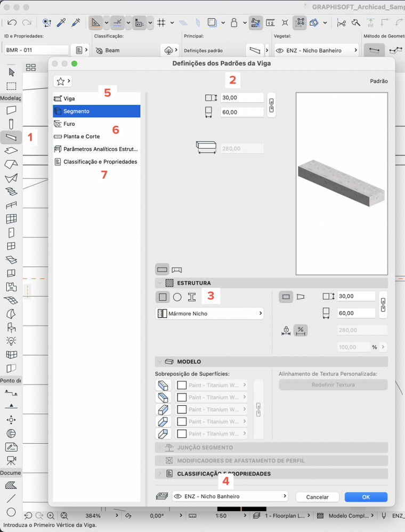
Task: Open Classificação e Propriedades list page
Action: point(96,162)
